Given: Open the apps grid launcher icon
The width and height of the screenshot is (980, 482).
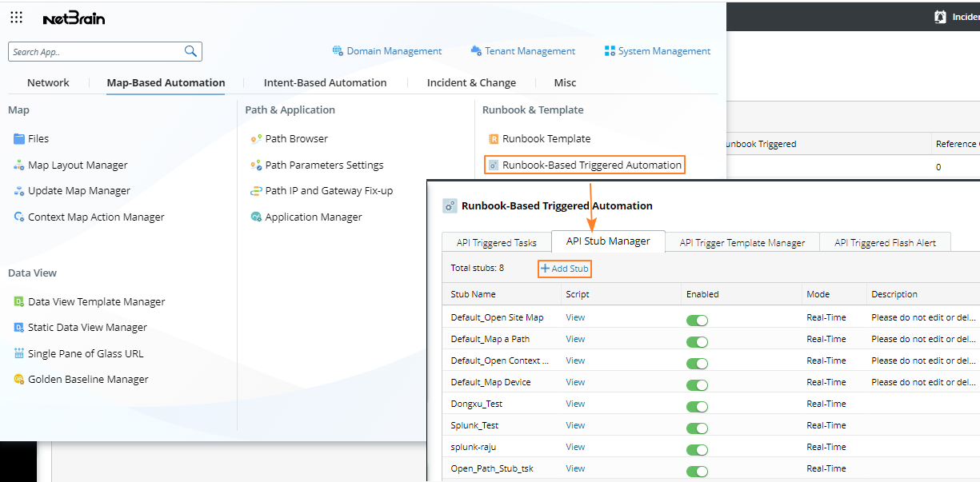Looking at the screenshot, I should pyautogui.click(x=16, y=17).
